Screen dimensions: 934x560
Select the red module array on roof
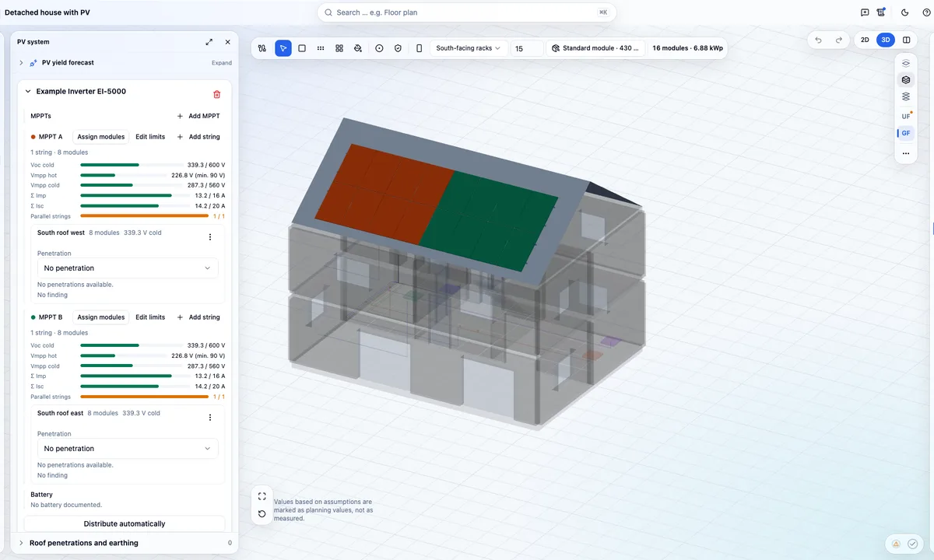[x=385, y=194]
